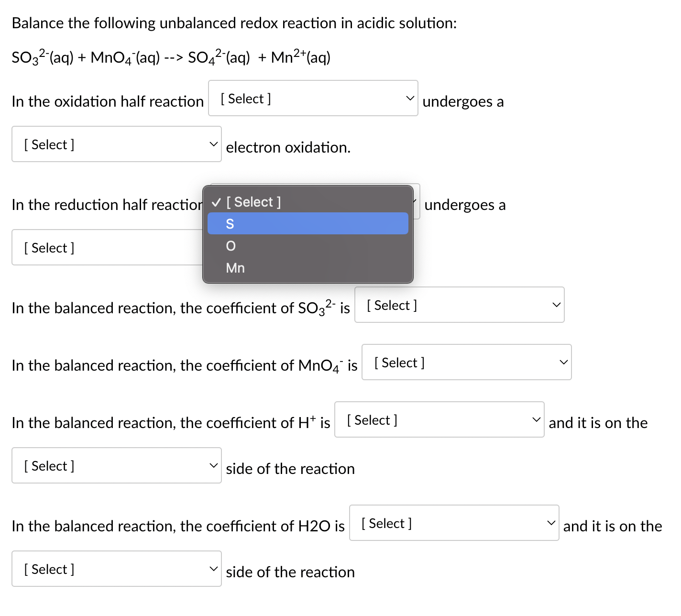
Task: Open the SO3²⁻ coefficient selector
Action: (x=459, y=305)
